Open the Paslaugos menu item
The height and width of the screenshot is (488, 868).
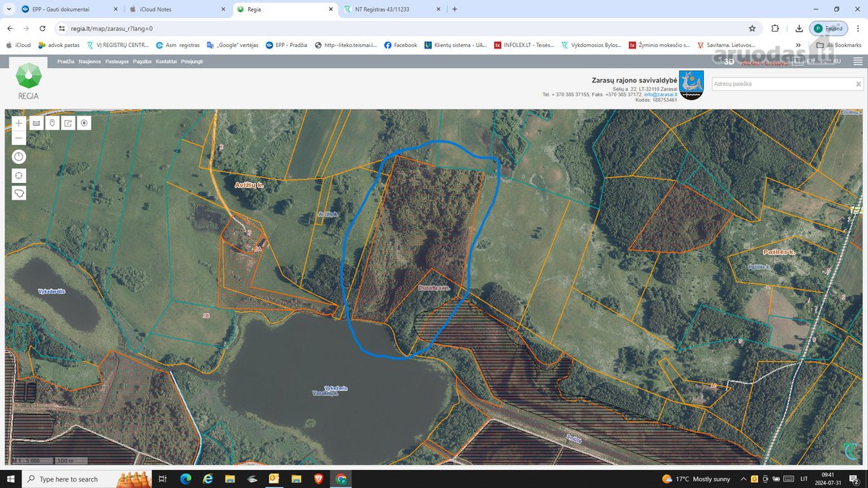116,61
